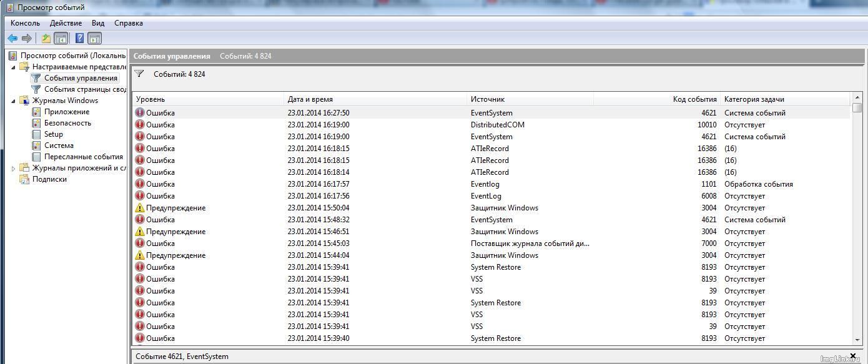
Task: Open help with the question mark icon
Action: (x=79, y=38)
